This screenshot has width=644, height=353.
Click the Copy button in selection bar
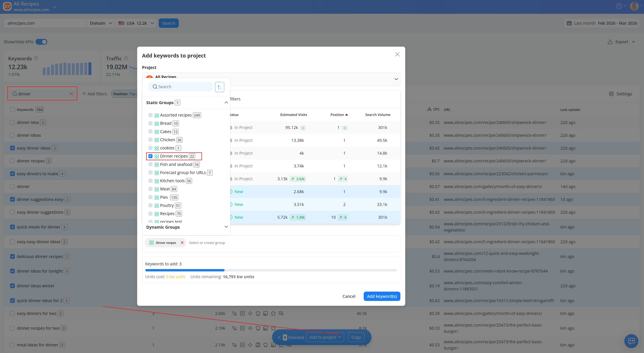356,337
